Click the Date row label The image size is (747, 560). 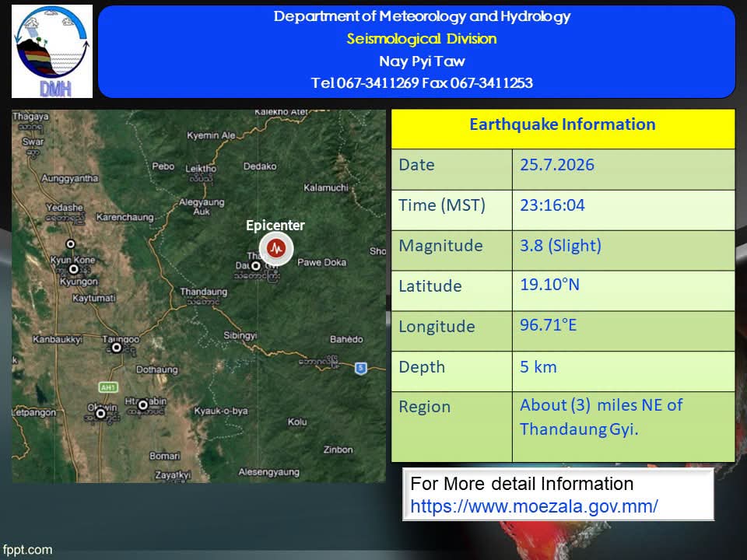(x=417, y=165)
